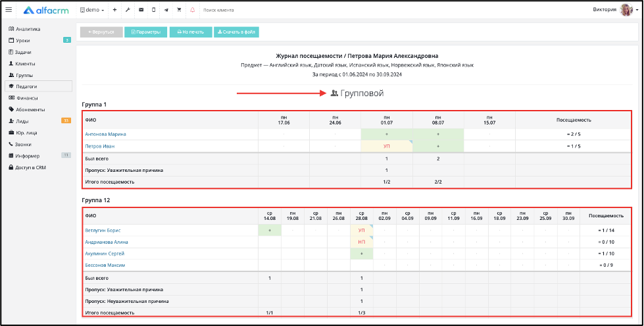Open the shopping cart icon
Viewport: 644px width, 326px height.
pyautogui.click(x=179, y=10)
